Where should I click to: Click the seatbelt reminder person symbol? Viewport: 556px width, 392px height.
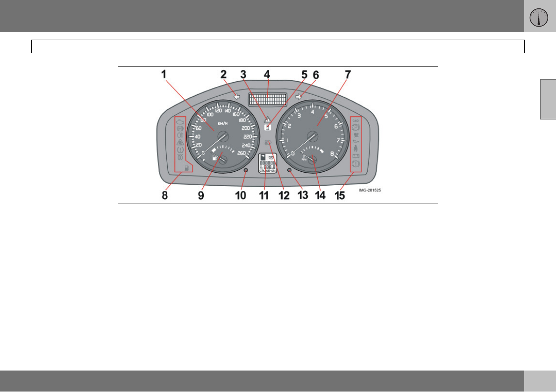click(356, 149)
